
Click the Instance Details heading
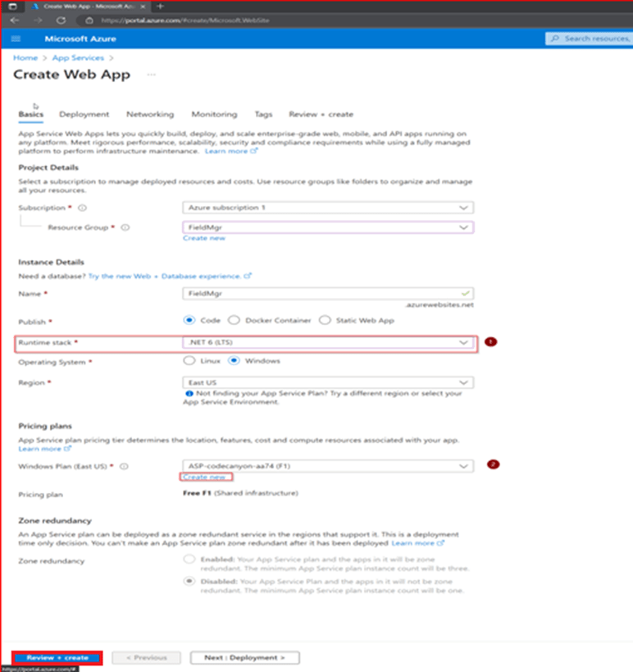(51, 262)
